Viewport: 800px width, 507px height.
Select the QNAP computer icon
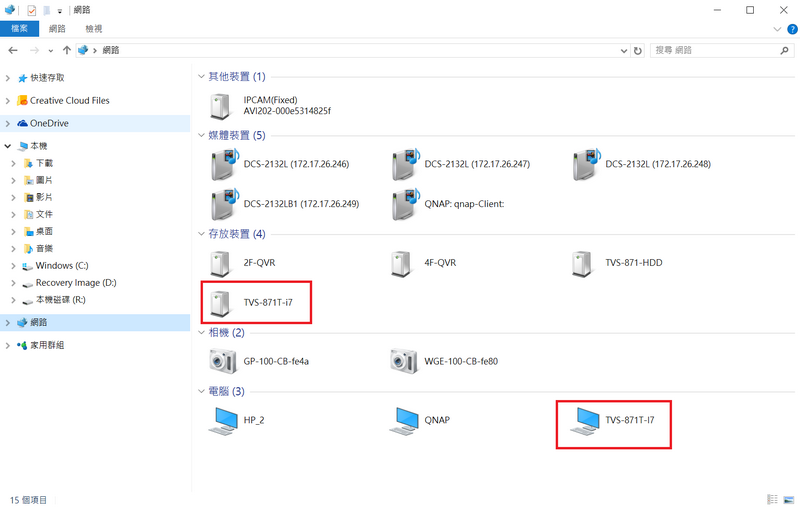[x=404, y=421]
